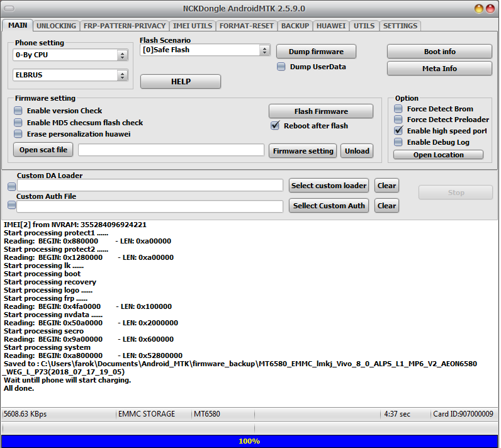Switch to the UTILS tab
501x448 pixels.
tap(364, 26)
